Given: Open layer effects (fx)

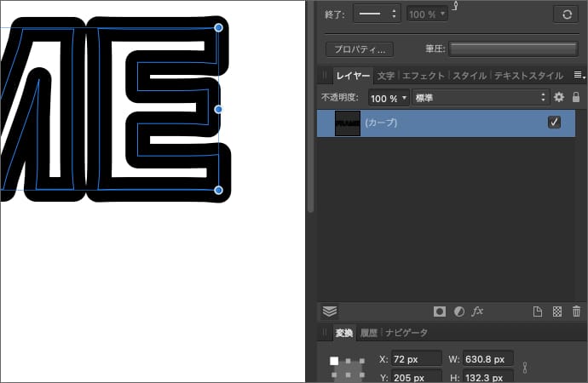Looking at the screenshot, I should pyautogui.click(x=477, y=312).
